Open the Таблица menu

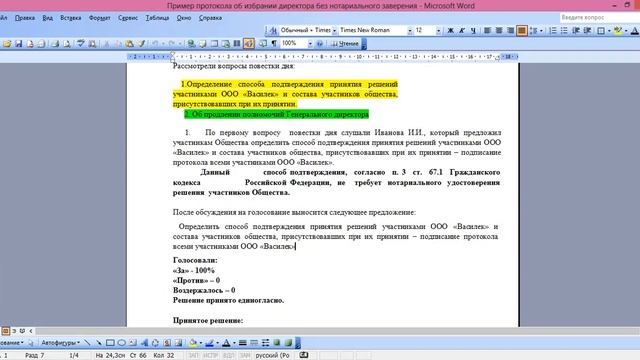point(157,18)
